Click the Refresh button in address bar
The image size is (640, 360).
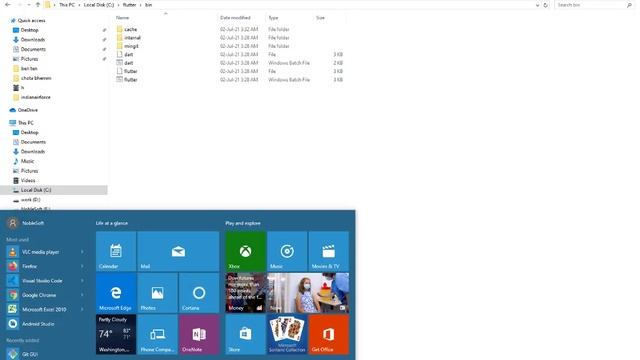click(x=546, y=5)
